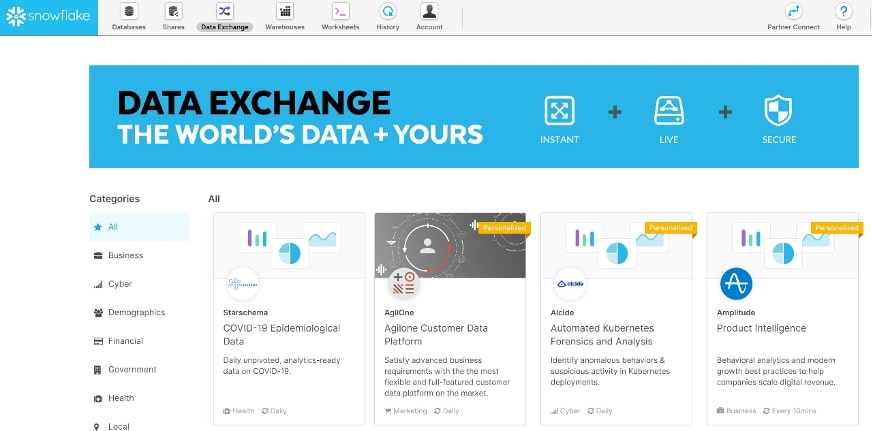Select the All category

click(139, 227)
